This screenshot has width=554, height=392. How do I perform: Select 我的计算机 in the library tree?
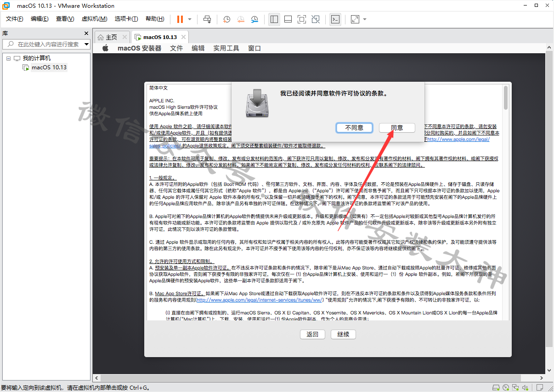37,58
